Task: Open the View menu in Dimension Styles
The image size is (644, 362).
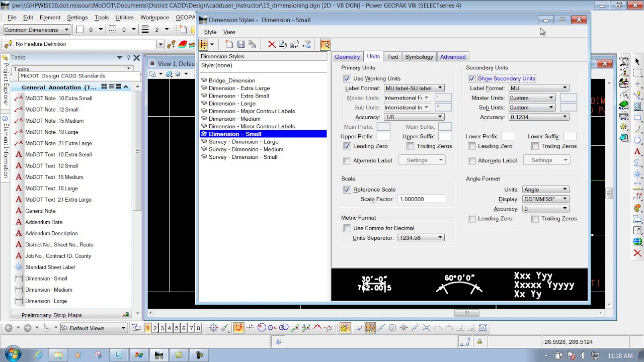Action: click(229, 32)
